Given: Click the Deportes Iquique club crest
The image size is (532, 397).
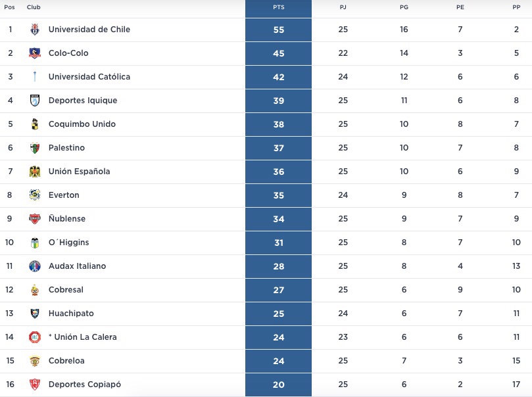Looking at the screenshot, I should coord(35,101).
